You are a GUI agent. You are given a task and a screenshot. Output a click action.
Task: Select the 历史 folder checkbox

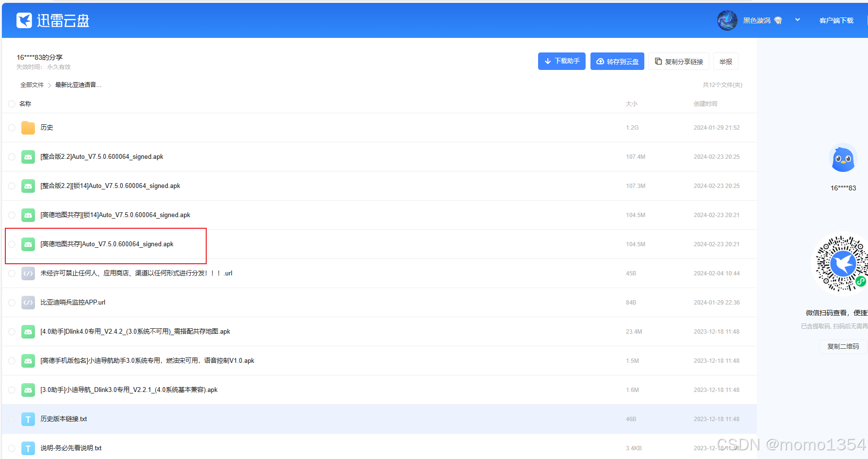click(12, 128)
